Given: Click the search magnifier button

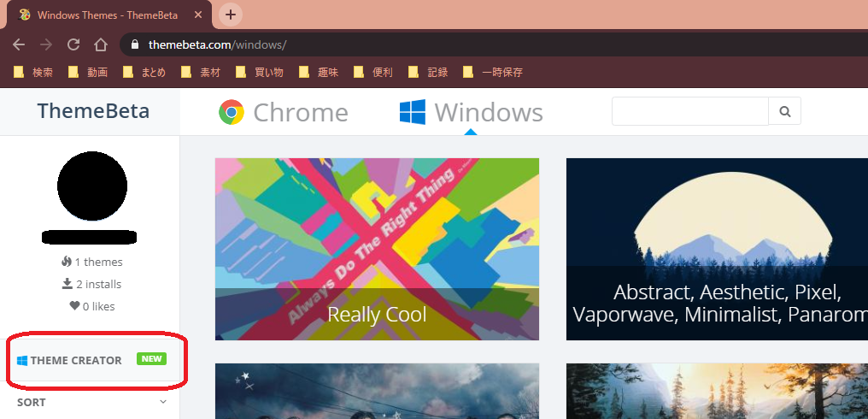Looking at the screenshot, I should [784, 111].
